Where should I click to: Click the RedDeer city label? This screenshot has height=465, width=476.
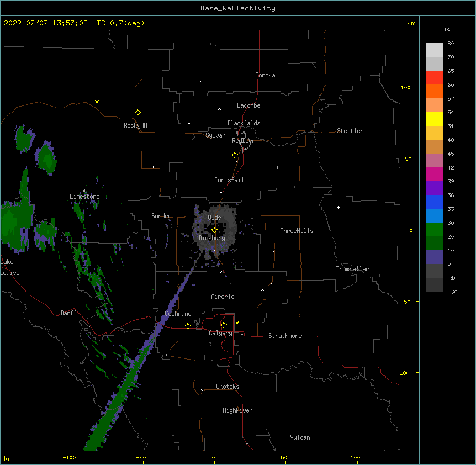[243, 141]
